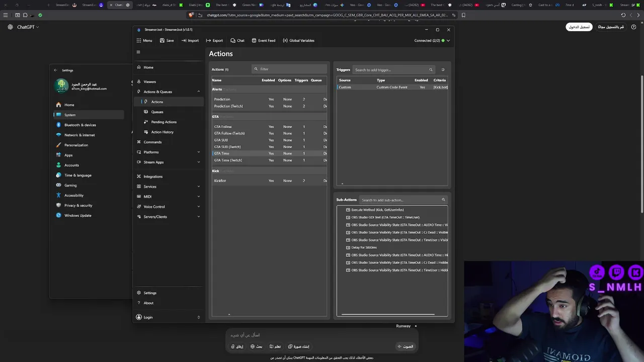Select Actions under Actions & Queues

(168, 102)
